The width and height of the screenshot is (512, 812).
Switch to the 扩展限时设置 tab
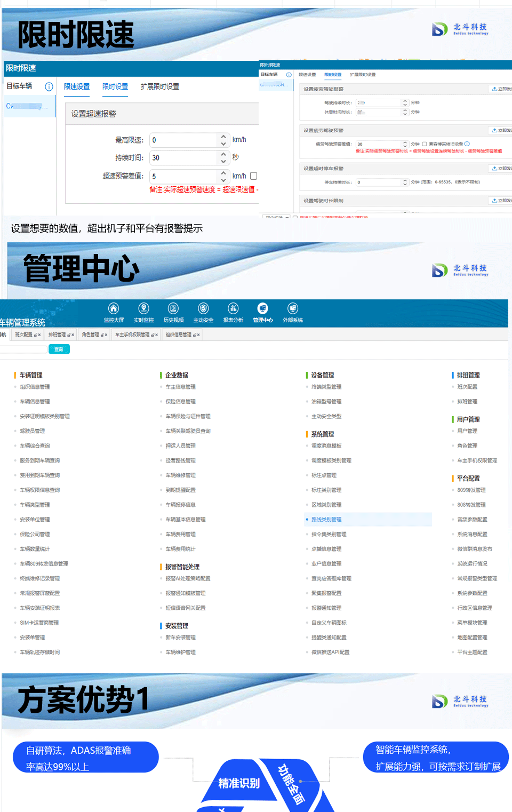[160, 86]
